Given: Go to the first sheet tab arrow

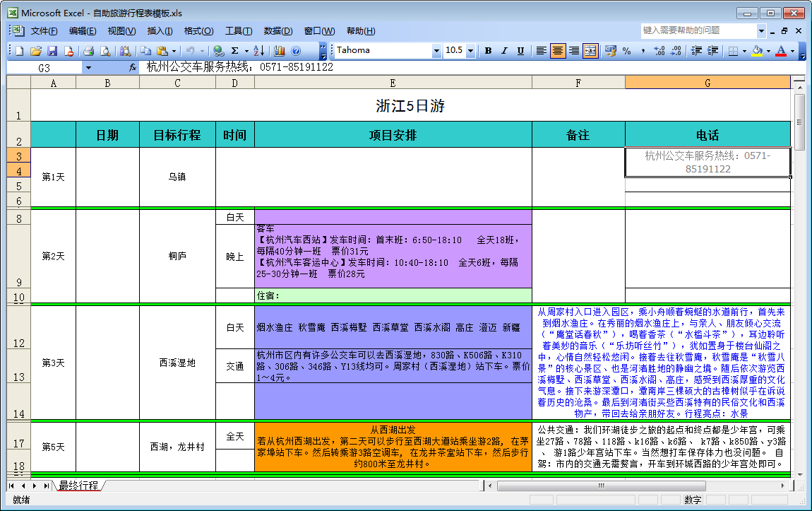Looking at the screenshot, I should tap(11, 486).
